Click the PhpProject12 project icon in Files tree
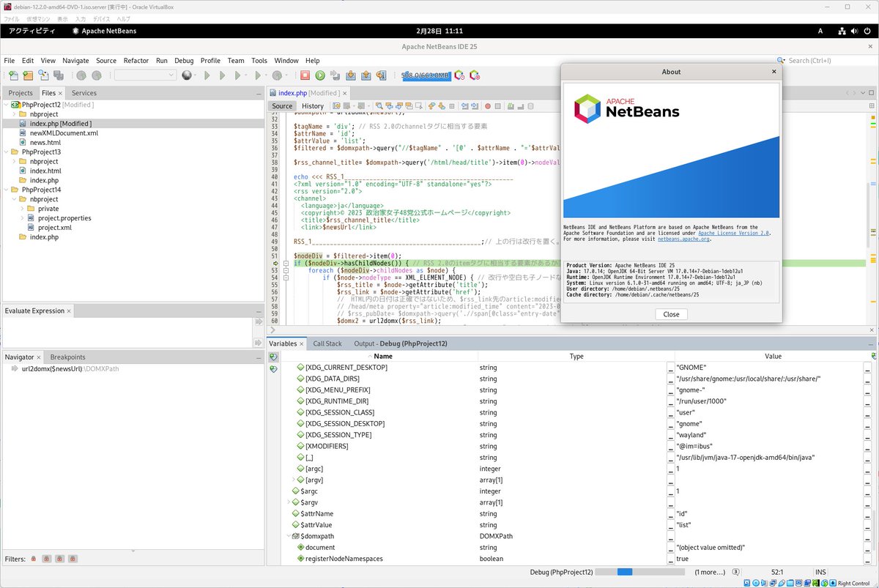 (x=15, y=105)
